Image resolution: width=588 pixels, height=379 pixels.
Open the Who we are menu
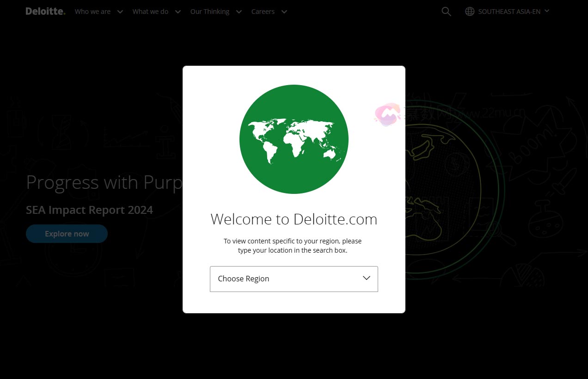click(x=92, y=12)
